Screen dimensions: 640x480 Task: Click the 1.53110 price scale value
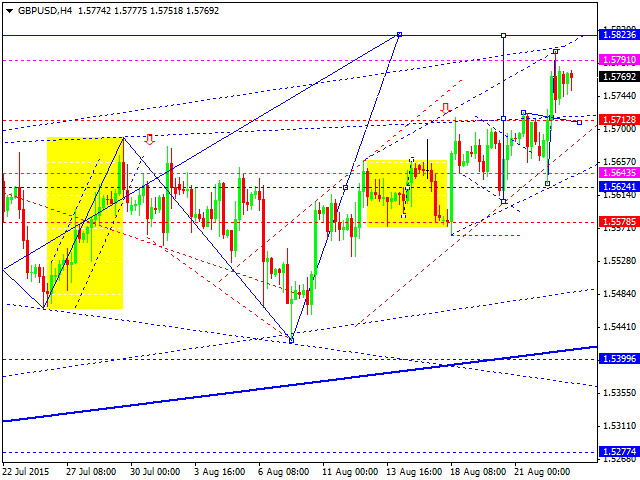[620, 426]
